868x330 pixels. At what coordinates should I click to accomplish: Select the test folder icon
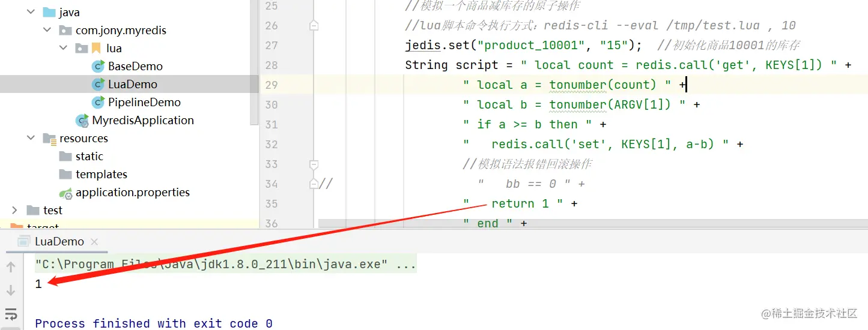[33, 210]
